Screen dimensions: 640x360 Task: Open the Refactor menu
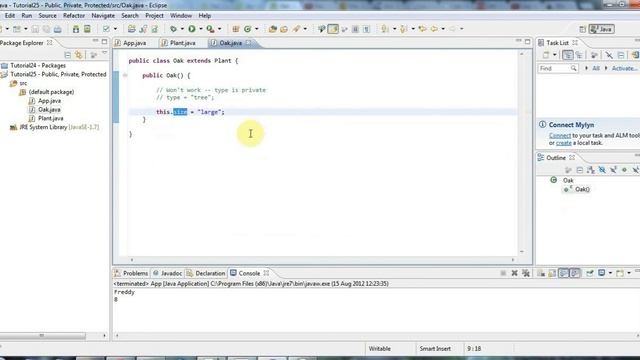(x=74, y=16)
